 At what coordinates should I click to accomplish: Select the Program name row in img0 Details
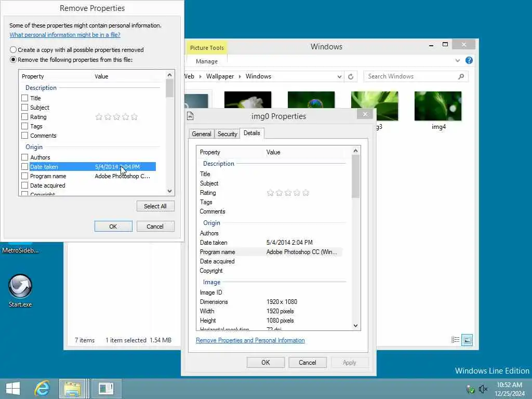point(270,252)
